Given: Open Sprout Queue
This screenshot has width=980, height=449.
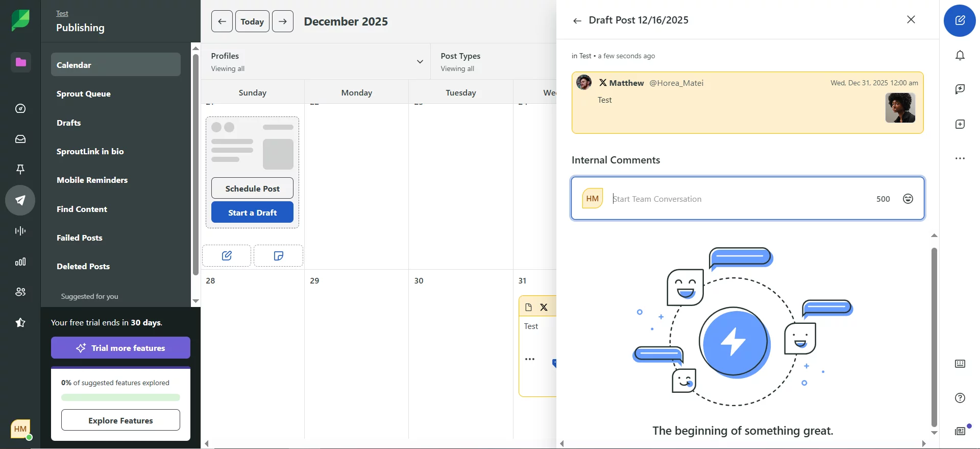Looking at the screenshot, I should (x=84, y=93).
